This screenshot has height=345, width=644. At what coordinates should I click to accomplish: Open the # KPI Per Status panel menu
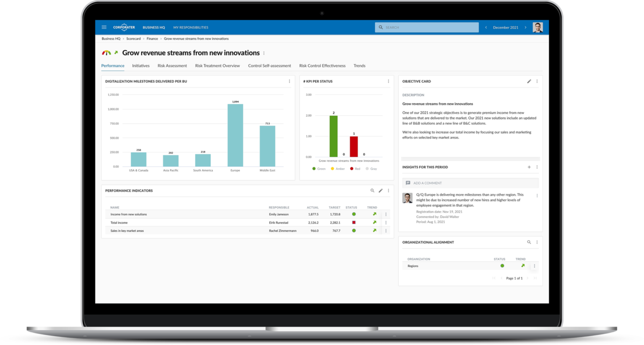(x=388, y=81)
